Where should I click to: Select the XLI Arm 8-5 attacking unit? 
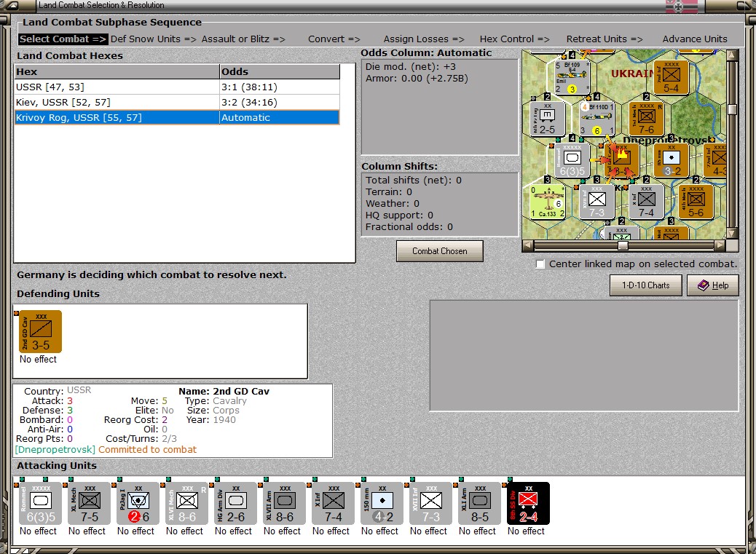pyautogui.click(x=480, y=504)
